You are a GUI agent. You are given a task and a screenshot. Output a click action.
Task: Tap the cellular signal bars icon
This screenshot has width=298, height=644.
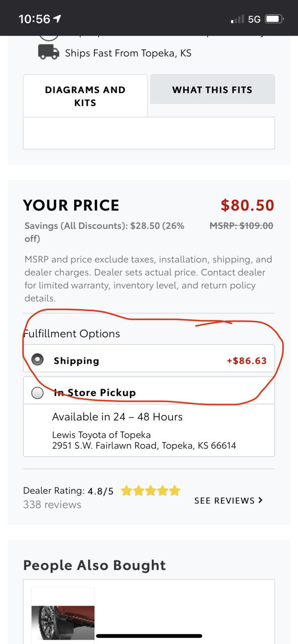coord(237,19)
